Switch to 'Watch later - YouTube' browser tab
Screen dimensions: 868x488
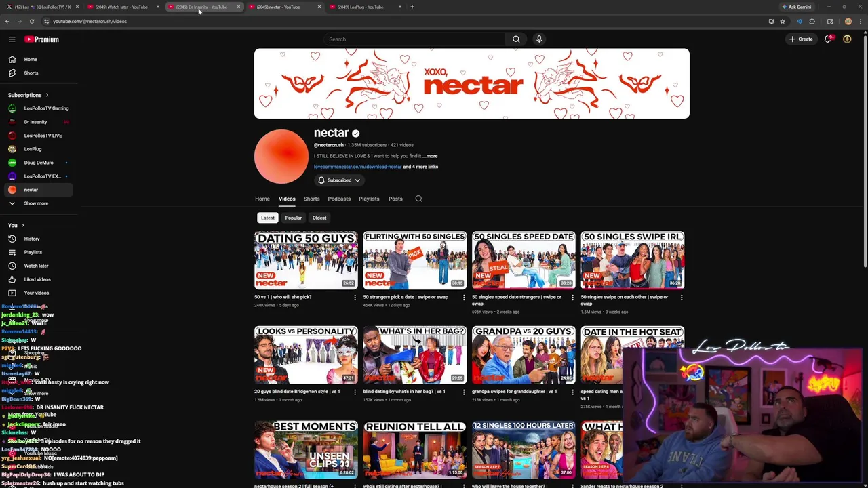[x=122, y=7]
